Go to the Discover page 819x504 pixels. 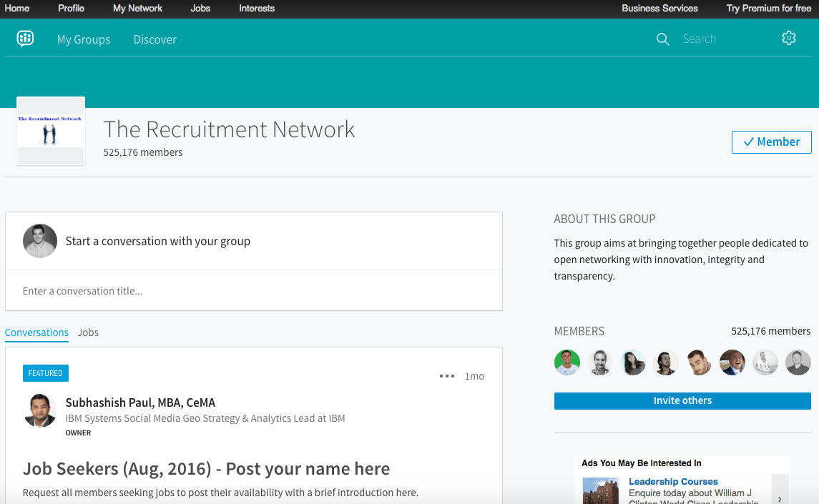click(x=155, y=40)
